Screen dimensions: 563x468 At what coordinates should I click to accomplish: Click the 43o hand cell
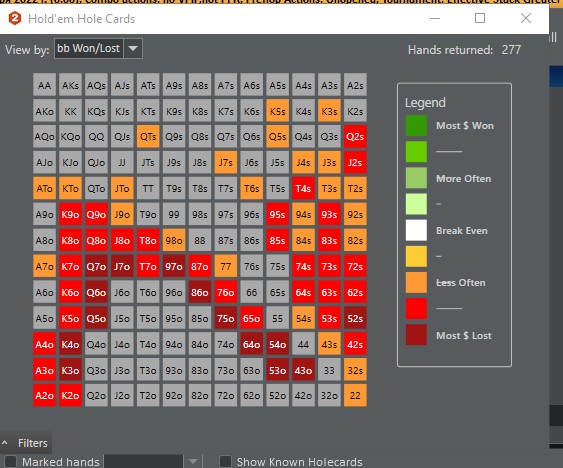[x=303, y=370]
